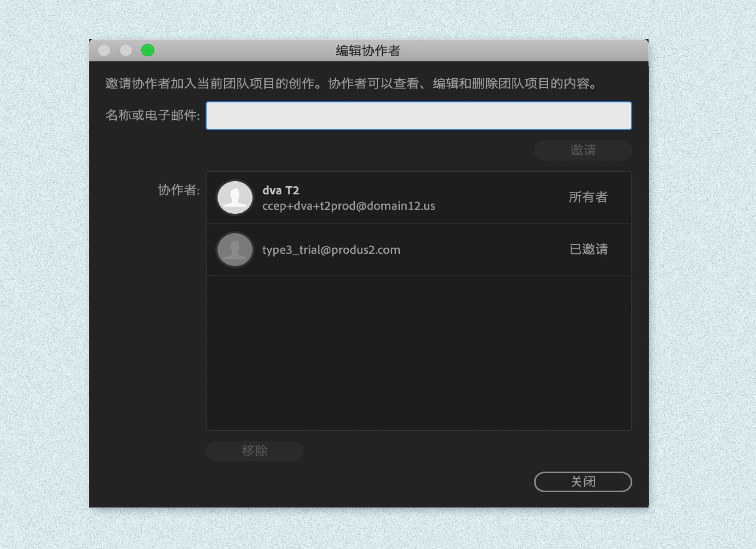The image size is (756, 549).
Task: Click the 已邀请 invited status label
Action: 588,249
